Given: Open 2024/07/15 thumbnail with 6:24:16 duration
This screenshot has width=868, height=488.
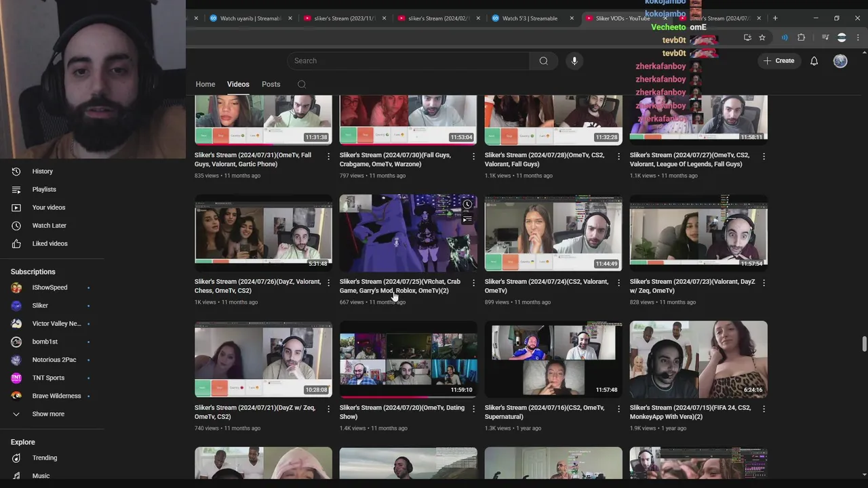Looking at the screenshot, I should 698,359.
